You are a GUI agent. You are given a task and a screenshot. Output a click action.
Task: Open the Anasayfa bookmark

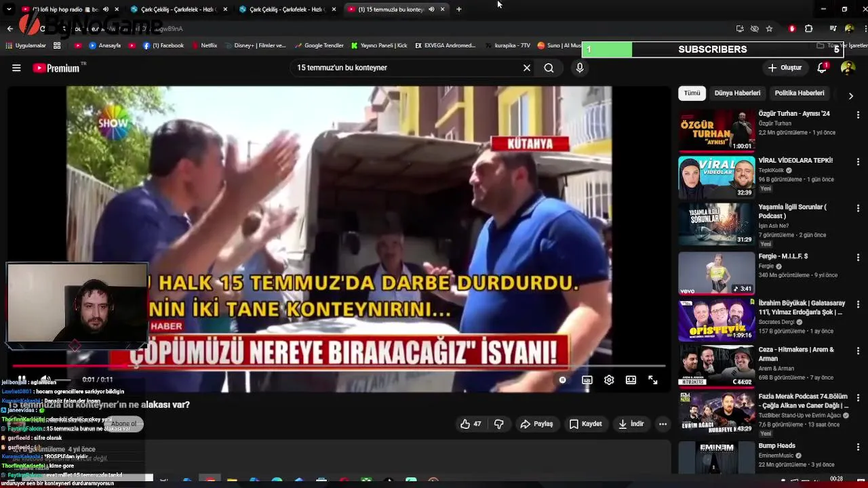coord(105,45)
